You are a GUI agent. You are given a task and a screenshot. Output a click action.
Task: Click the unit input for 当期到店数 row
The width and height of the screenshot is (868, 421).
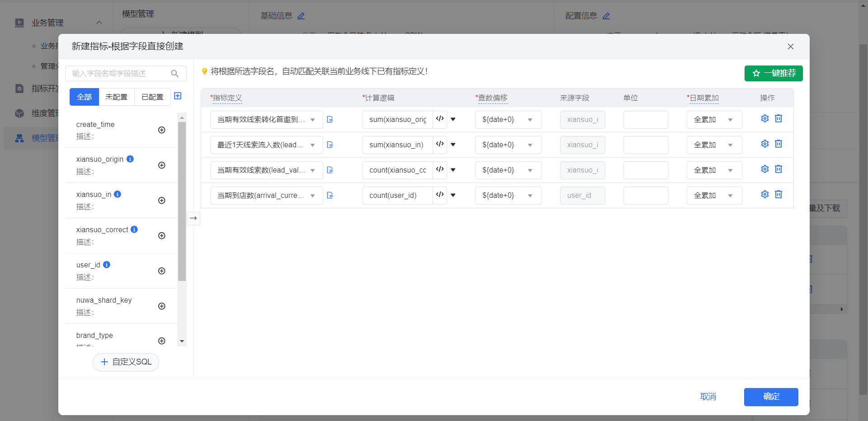tap(646, 196)
